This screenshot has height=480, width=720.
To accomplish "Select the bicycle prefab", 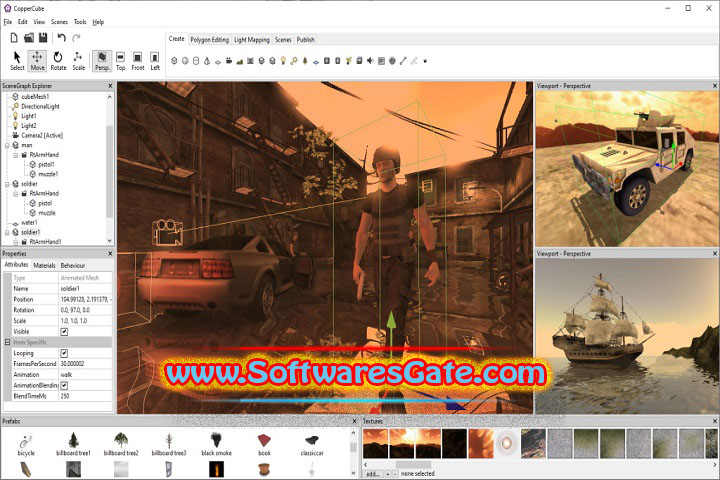I will 26,444.
